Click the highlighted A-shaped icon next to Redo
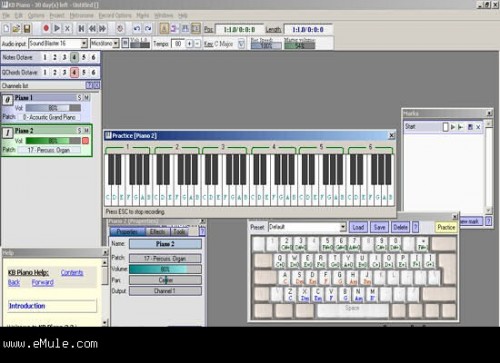Viewport: 500px width, 363px height. pos(164,29)
